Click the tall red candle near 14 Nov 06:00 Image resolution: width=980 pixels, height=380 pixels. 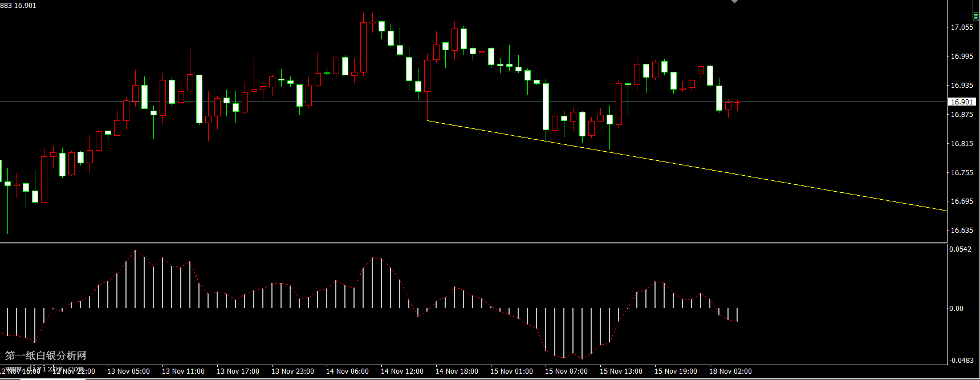363,47
